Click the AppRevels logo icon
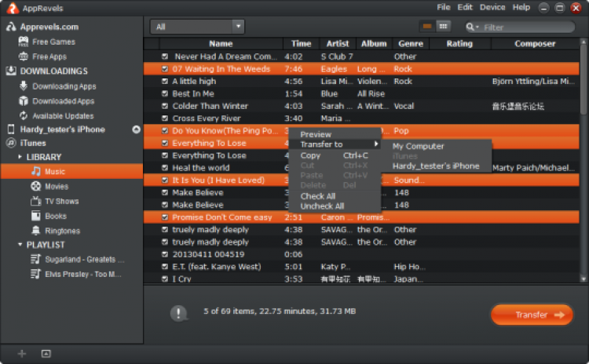 point(13,9)
